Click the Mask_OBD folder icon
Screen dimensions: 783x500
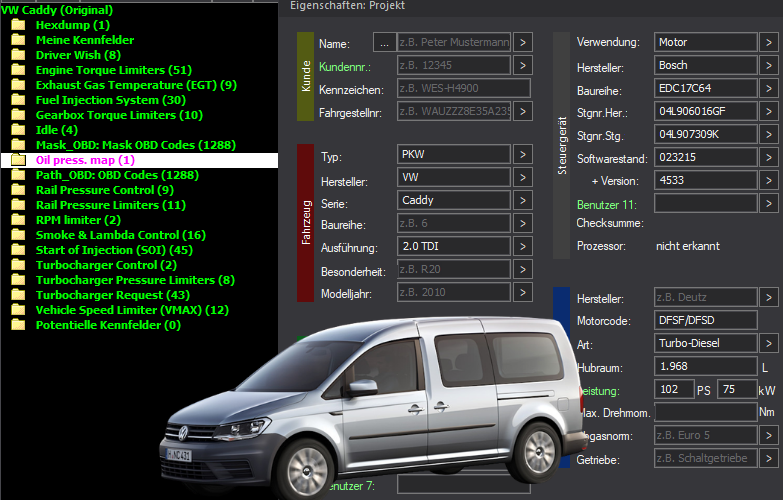[18, 145]
